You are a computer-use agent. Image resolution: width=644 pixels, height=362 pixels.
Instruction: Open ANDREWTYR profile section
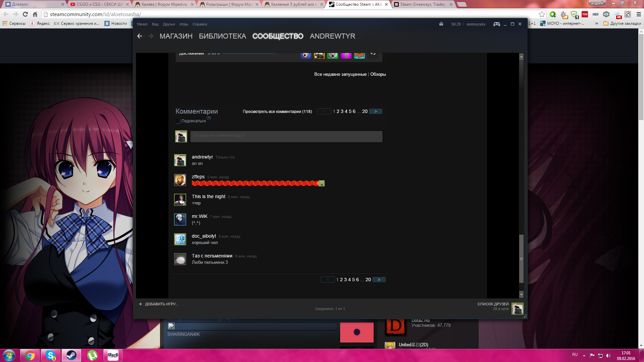332,36
